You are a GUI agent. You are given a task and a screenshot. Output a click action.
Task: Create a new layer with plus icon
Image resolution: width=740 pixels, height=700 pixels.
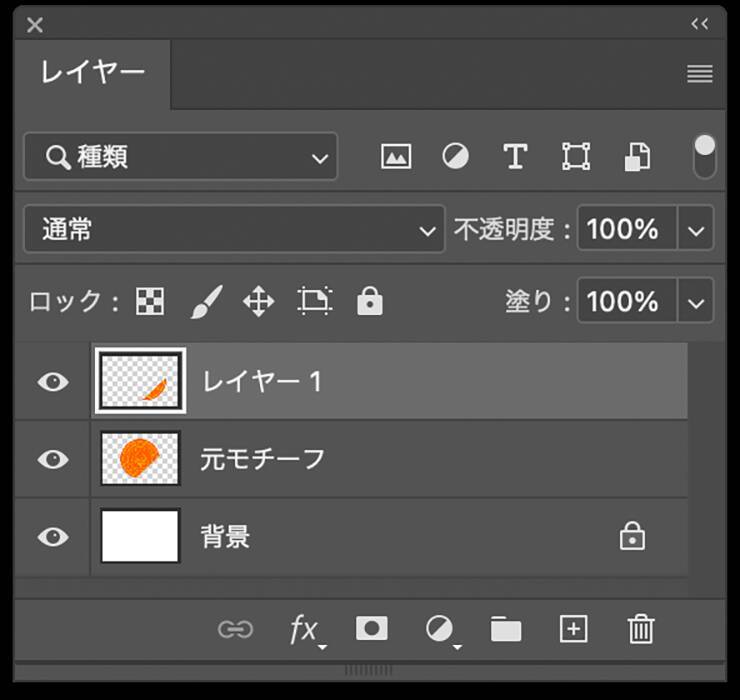(573, 628)
